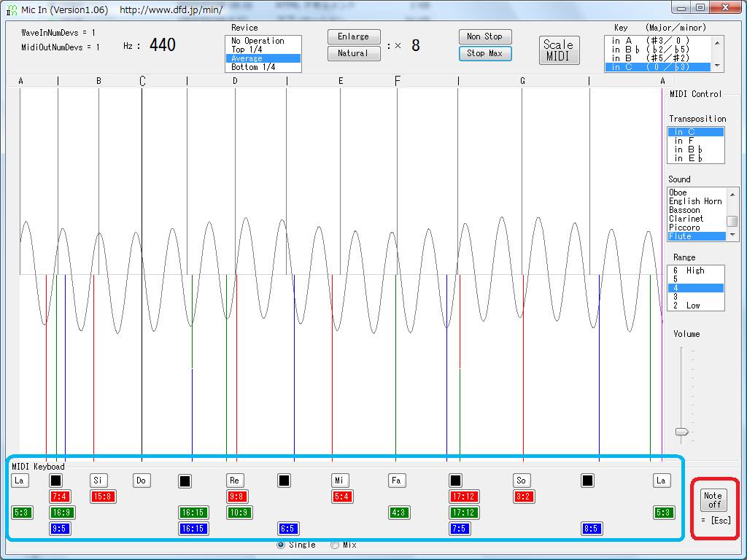Click the red 7:4 ratio button

[60, 497]
